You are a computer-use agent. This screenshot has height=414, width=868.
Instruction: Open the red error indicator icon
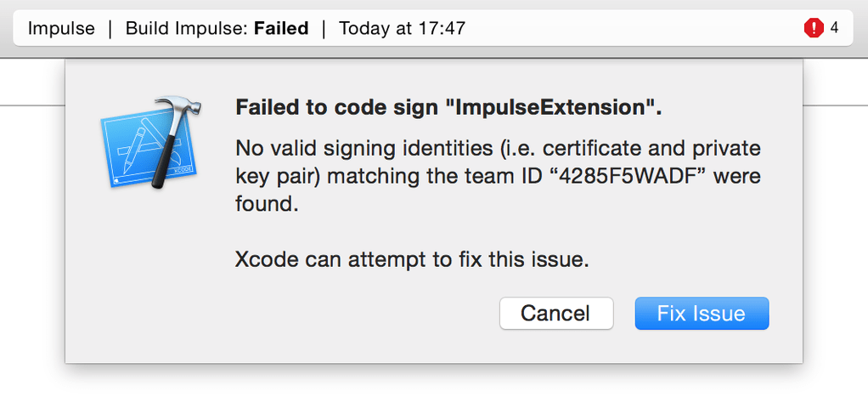814,28
